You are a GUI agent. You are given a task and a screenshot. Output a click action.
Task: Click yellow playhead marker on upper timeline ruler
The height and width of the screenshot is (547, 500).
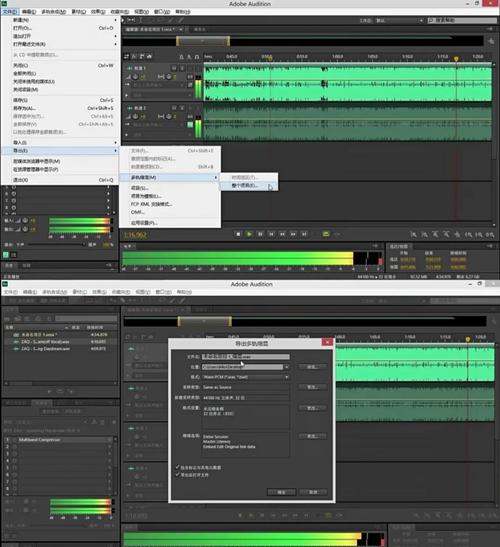click(x=456, y=59)
